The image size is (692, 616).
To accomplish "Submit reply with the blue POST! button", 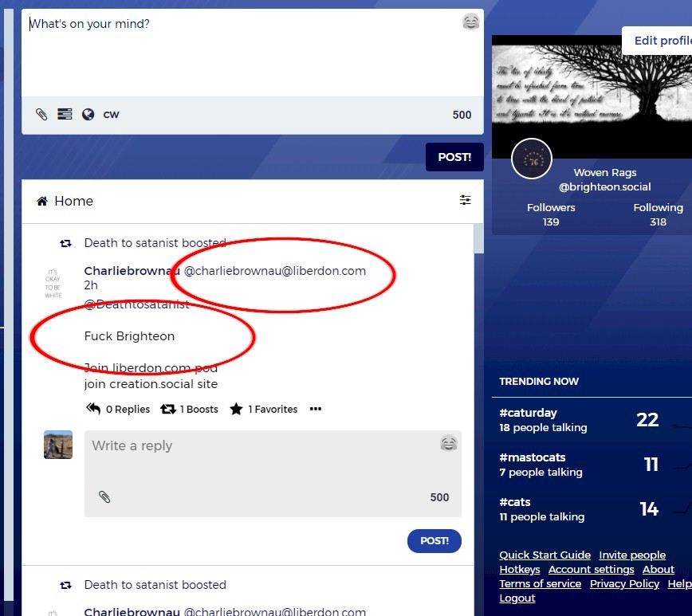I will 434,540.
